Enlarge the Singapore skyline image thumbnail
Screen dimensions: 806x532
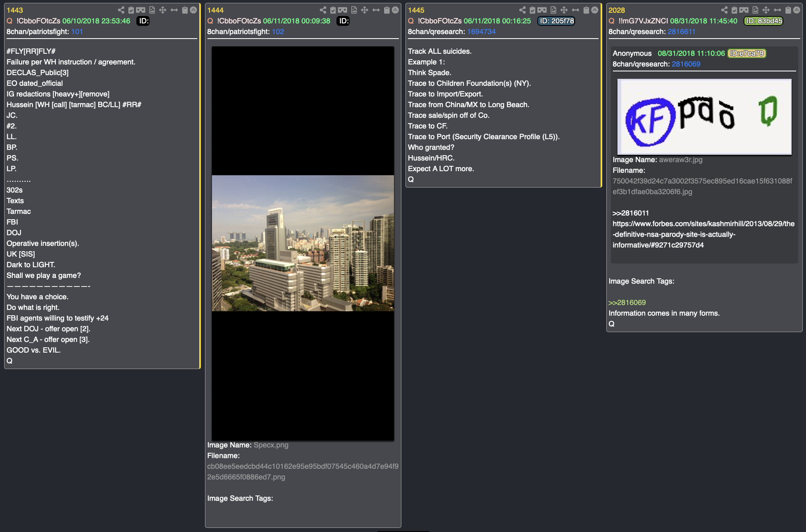(x=303, y=243)
